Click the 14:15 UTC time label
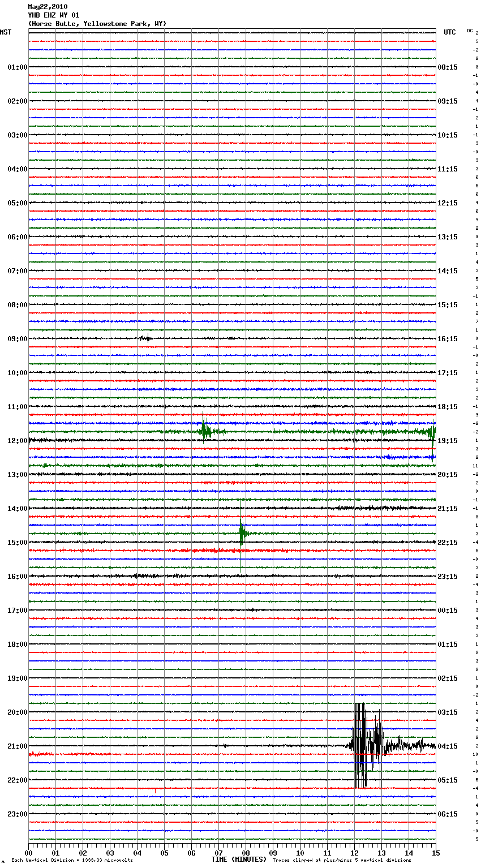Screen dimensions: 481x868 click(448, 271)
